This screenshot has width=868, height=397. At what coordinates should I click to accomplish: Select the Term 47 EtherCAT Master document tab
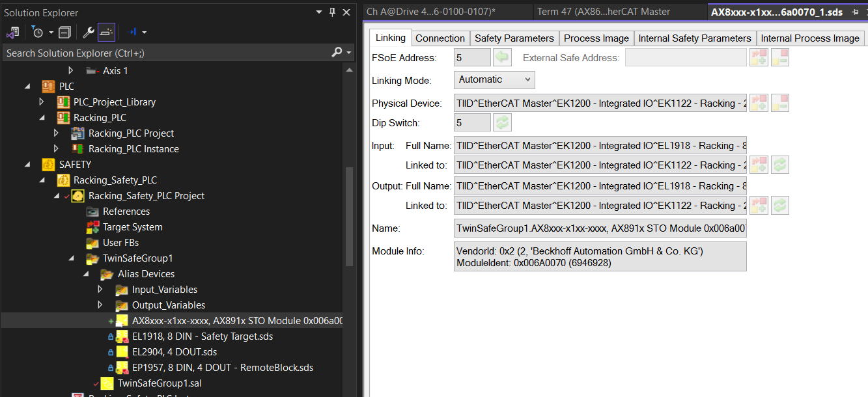(604, 12)
